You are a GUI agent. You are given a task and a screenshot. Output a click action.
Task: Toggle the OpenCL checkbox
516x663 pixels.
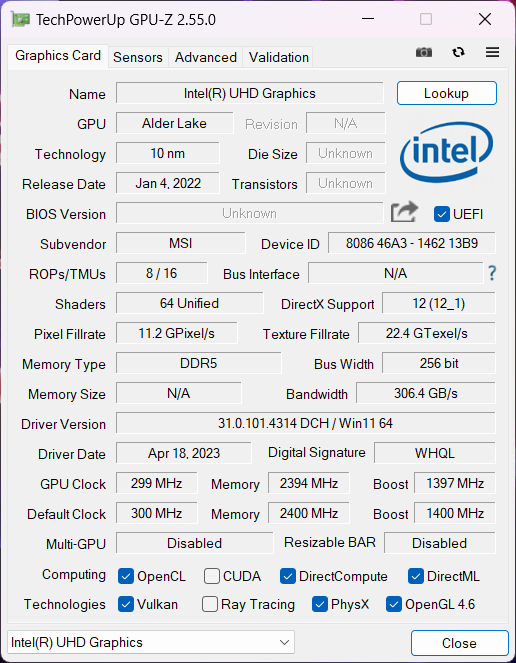click(x=126, y=576)
